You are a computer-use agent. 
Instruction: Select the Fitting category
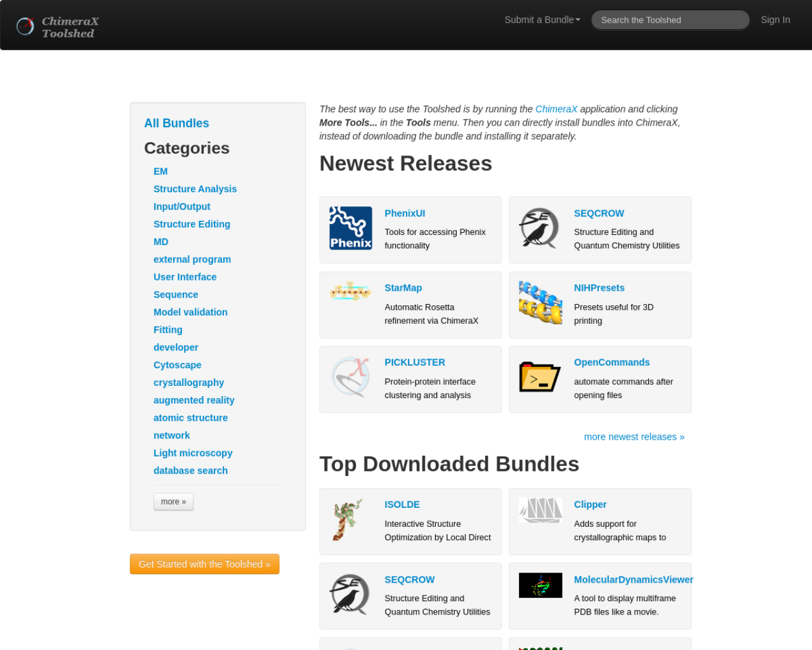(167, 330)
